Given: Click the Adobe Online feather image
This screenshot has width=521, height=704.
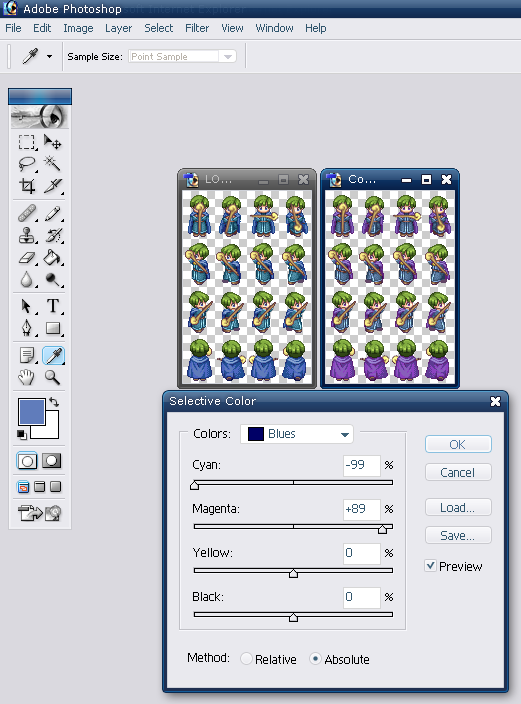Looking at the screenshot, I should pos(40,117).
